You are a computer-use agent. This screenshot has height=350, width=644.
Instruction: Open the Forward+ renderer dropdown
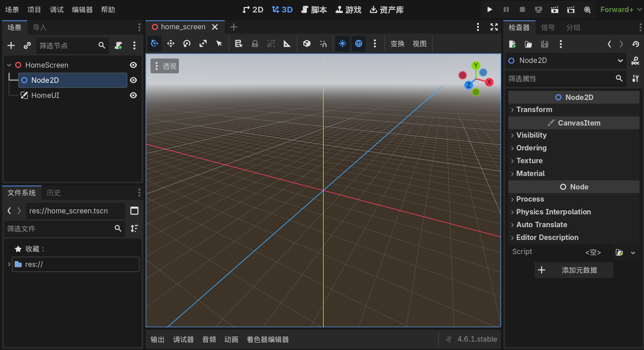(x=620, y=9)
